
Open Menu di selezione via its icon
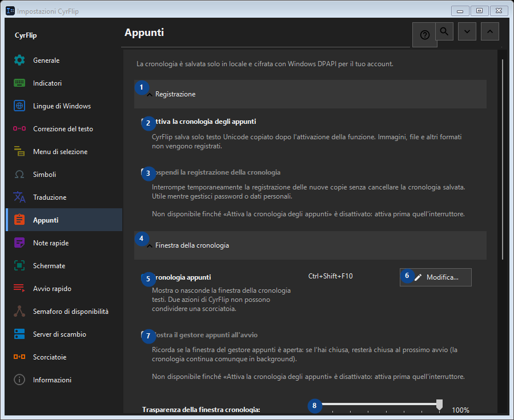19,151
